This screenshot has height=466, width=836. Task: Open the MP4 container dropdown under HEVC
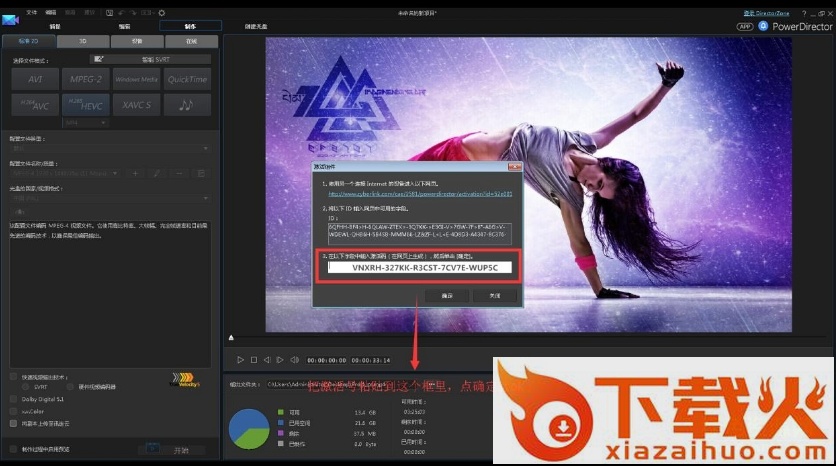(x=86, y=122)
